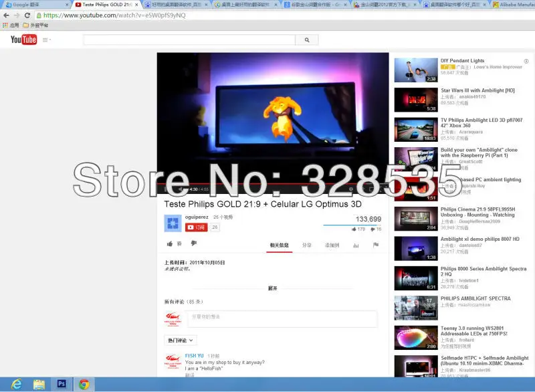535x392 pixels.
Task: Open Photoshop from the taskbar
Action: (62, 384)
